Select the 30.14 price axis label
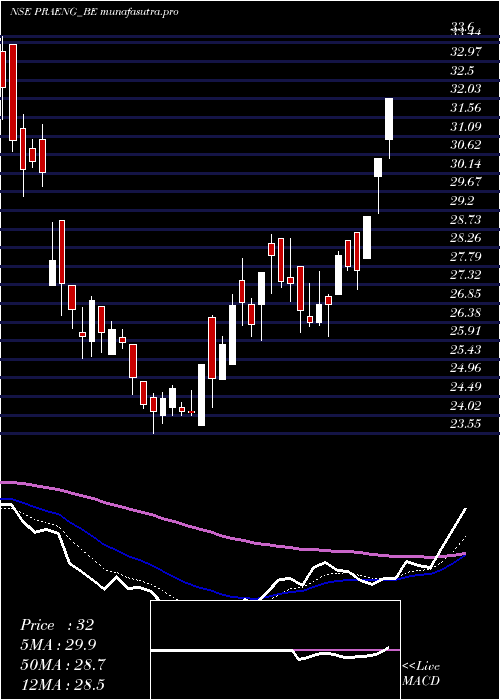The image size is (500, 700). coord(466,163)
